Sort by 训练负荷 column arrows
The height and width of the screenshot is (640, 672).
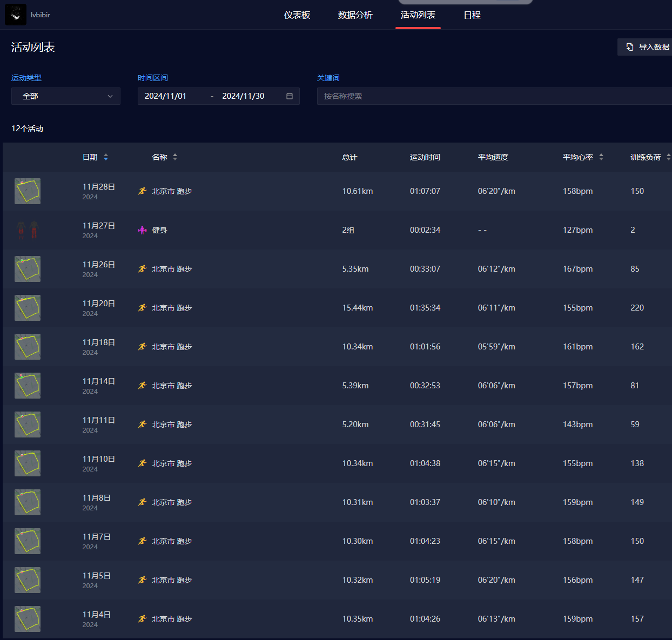pos(668,157)
